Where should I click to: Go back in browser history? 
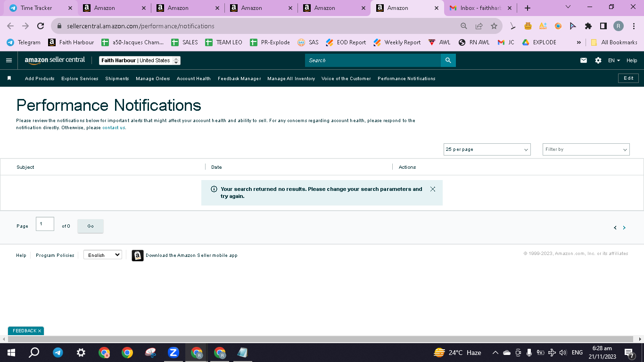(10, 26)
